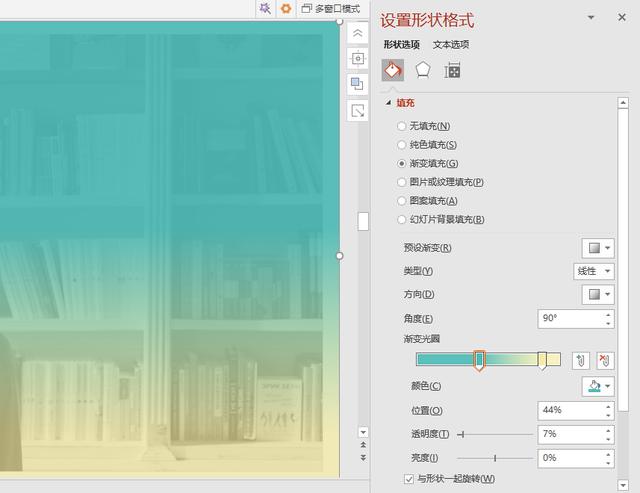Screen dimensions: 640x493
Task: Click the purple star icon in top toolbar
Action: click(265, 8)
